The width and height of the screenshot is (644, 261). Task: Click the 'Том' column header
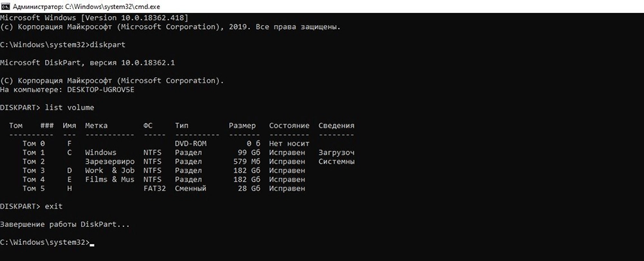pos(18,125)
